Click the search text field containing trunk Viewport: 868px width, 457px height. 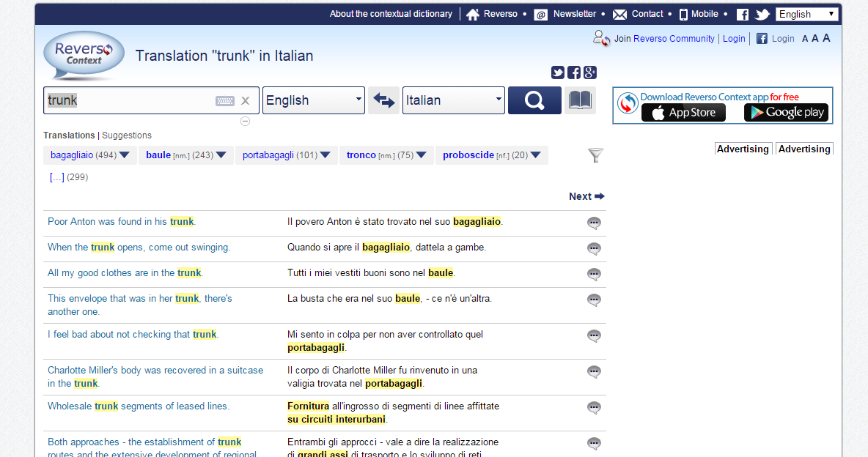coord(128,101)
